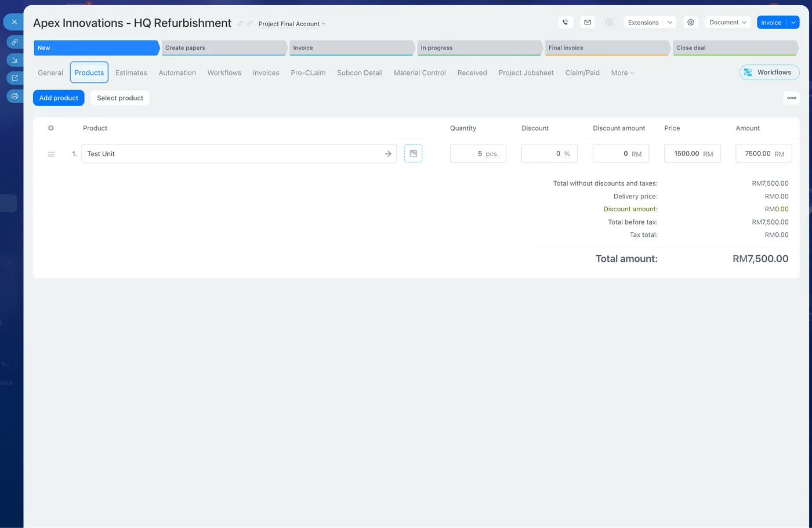Switch to the Estimates tab

131,73
